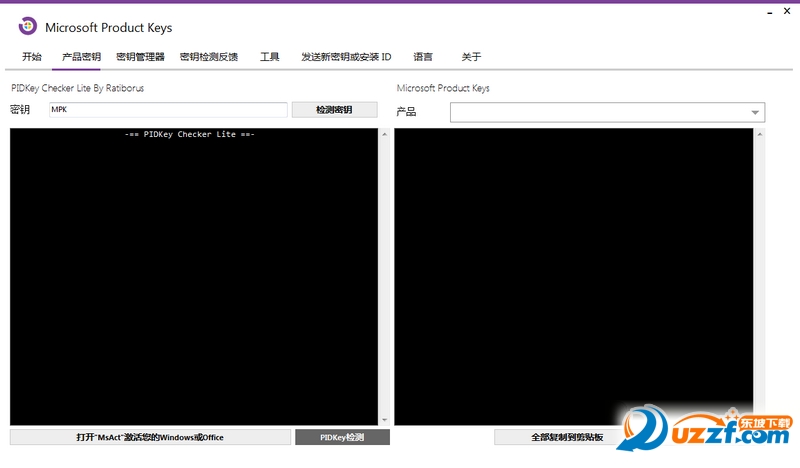The width and height of the screenshot is (800, 468).
Task: Switch to the 语言 tab
Action: click(x=423, y=57)
